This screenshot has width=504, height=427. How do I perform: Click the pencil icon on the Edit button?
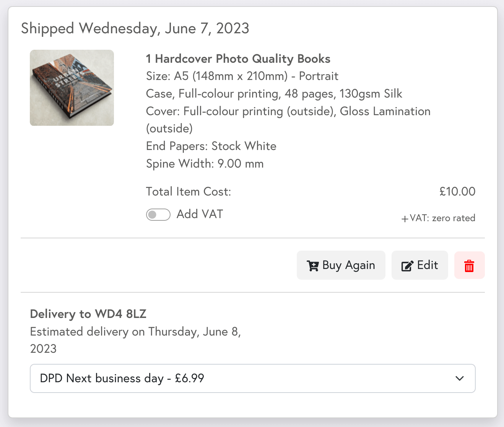click(407, 266)
